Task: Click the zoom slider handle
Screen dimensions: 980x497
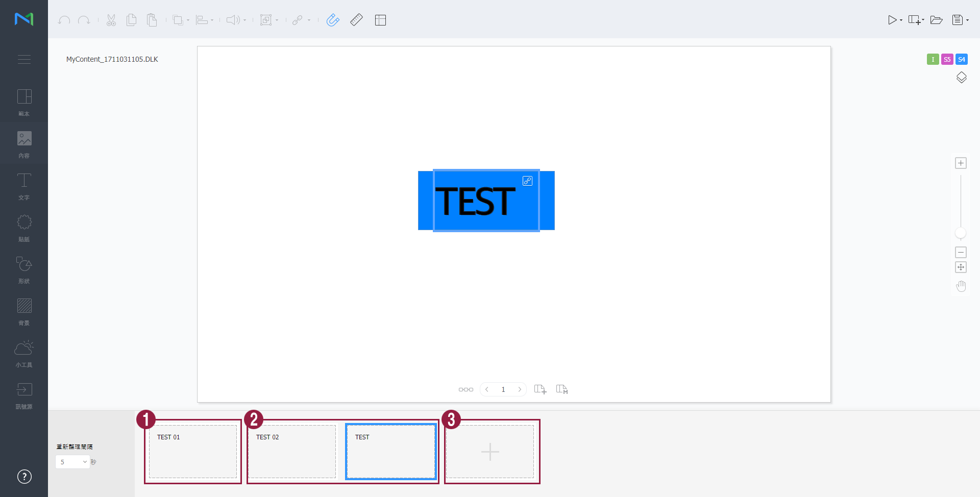Action: tap(961, 233)
